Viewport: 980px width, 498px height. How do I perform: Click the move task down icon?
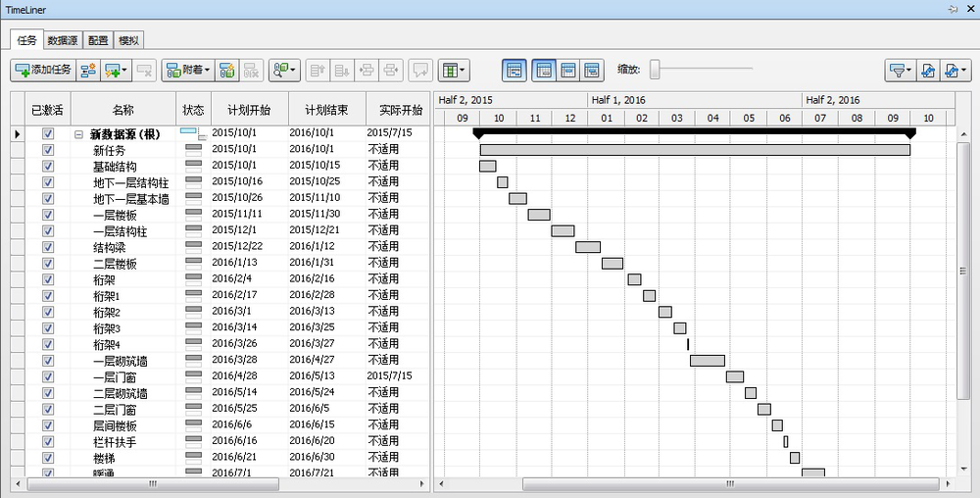(342, 71)
